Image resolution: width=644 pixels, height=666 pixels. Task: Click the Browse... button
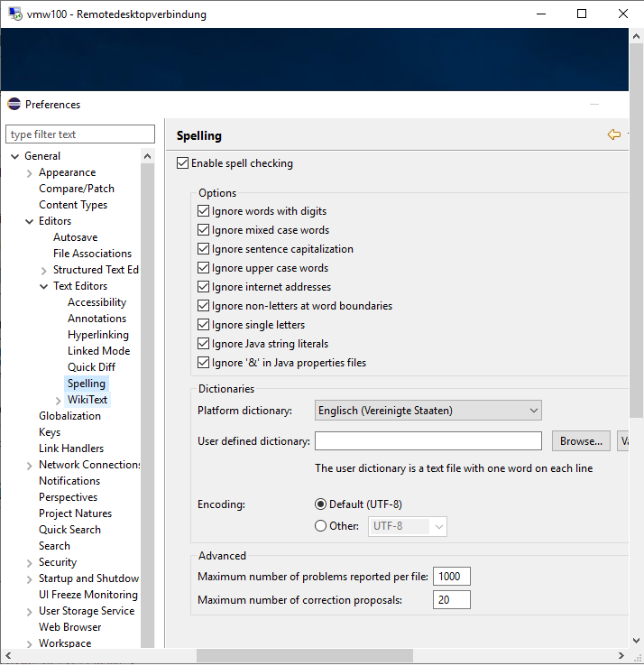coord(580,441)
